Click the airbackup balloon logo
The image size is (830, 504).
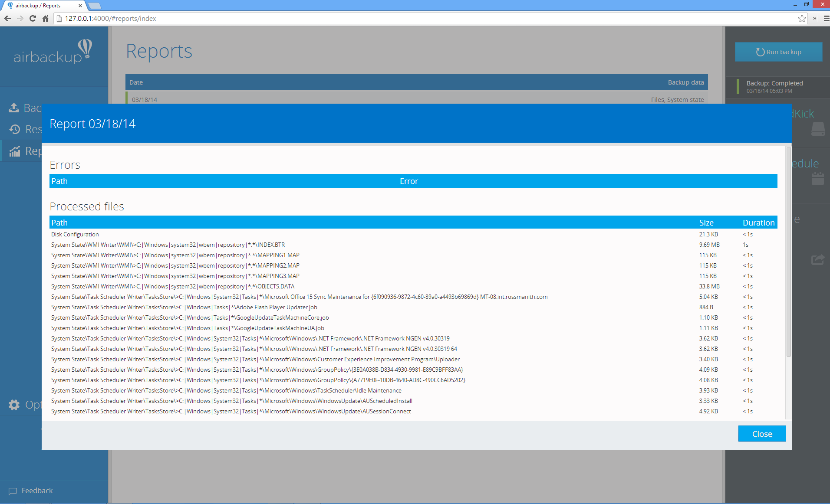pos(52,52)
